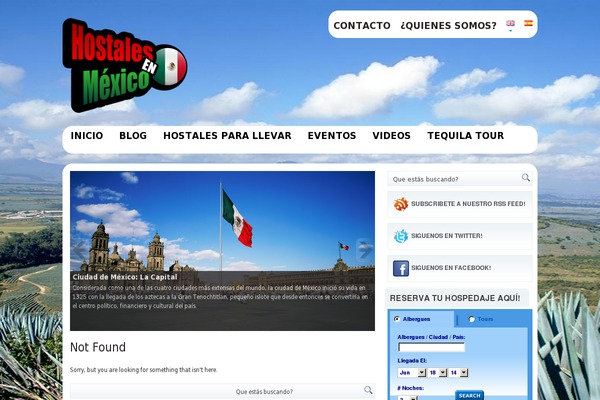Viewport: 600px width, 400px height.
Task: Click the Hostales en México logo
Action: tap(125, 65)
